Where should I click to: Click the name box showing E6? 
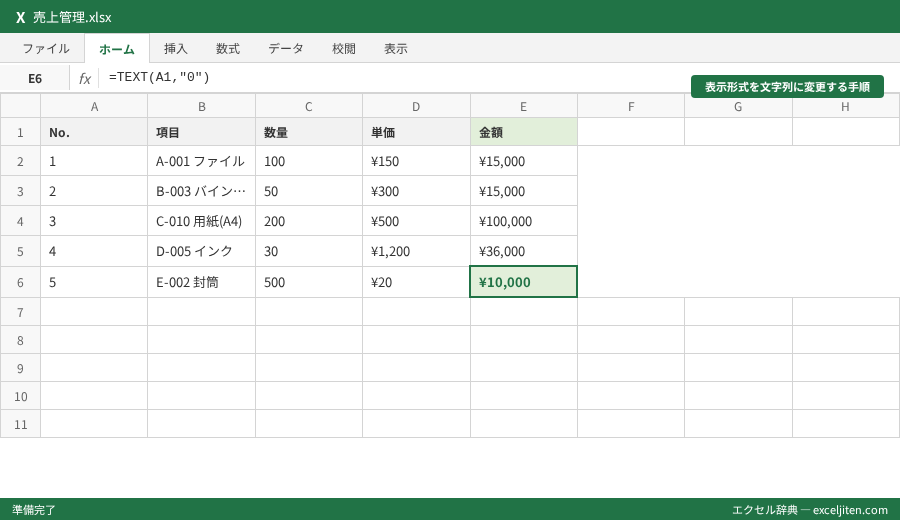(x=35, y=79)
